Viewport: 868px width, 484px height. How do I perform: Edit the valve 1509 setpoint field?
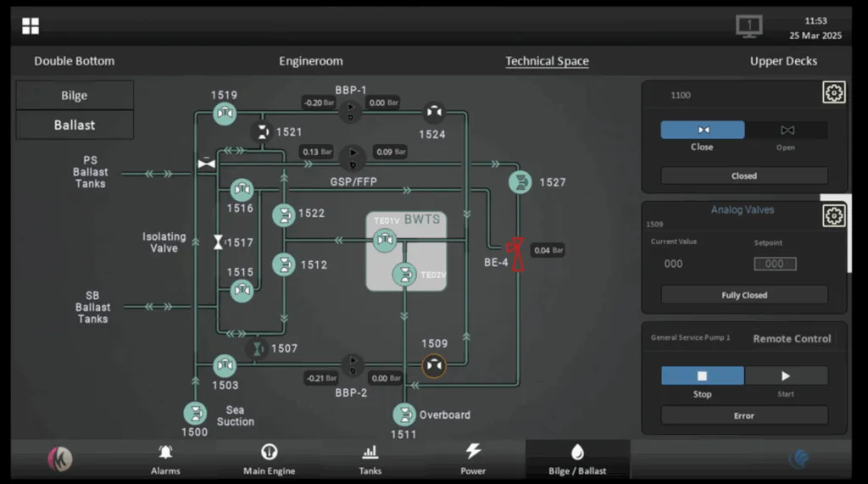tap(775, 264)
